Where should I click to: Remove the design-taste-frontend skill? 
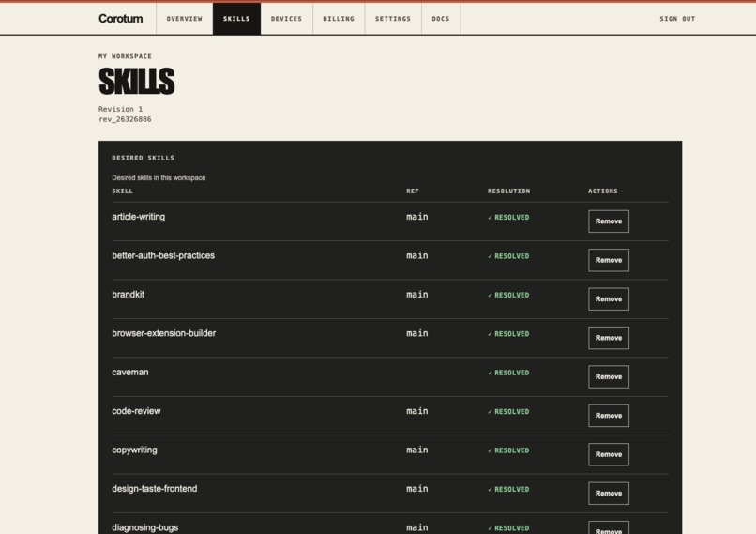coord(609,494)
